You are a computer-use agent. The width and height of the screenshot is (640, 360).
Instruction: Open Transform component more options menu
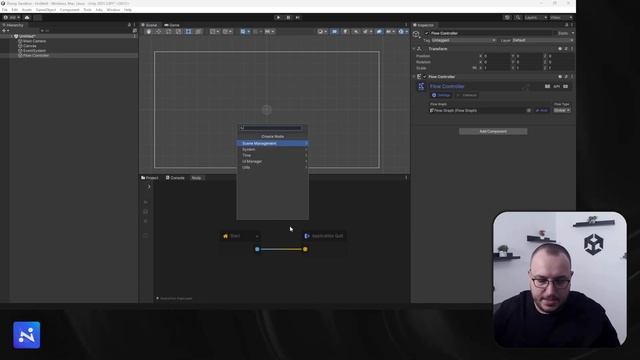(x=571, y=49)
